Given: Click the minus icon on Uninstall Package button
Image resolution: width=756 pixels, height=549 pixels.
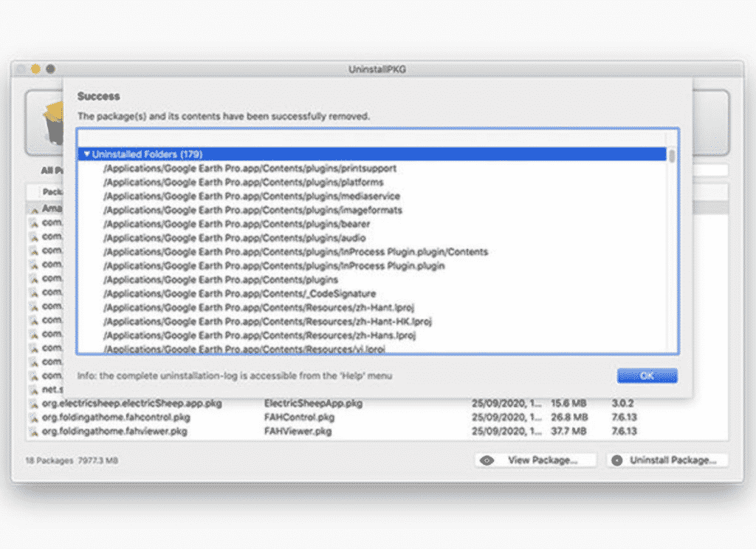Looking at the screenshot, I should pyautogui.click(x=616, y=460).
